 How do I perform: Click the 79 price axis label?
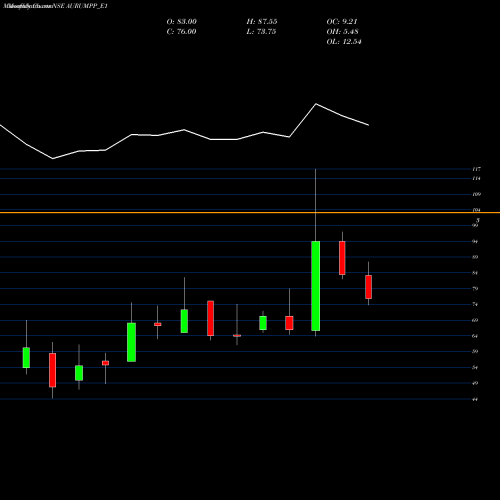click(x=475, y=289)
